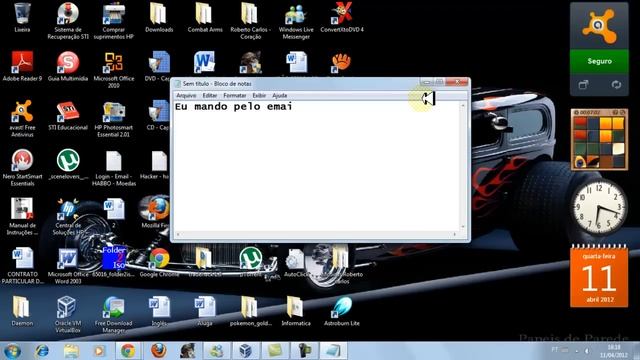This screenshot has height=360, width=640.
Task: Select the CONTRATO PARTICULAR document icon
Action: click(22, 265)
